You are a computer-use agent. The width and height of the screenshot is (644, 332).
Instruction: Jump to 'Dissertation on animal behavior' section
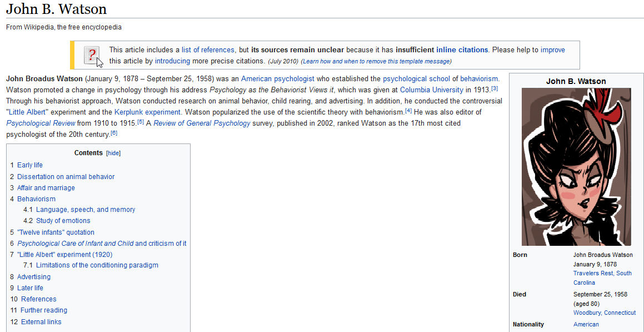(66, 177)
